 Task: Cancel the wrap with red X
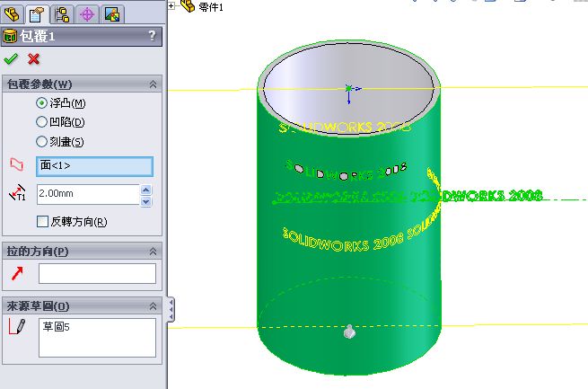click(x=34, y=59)
